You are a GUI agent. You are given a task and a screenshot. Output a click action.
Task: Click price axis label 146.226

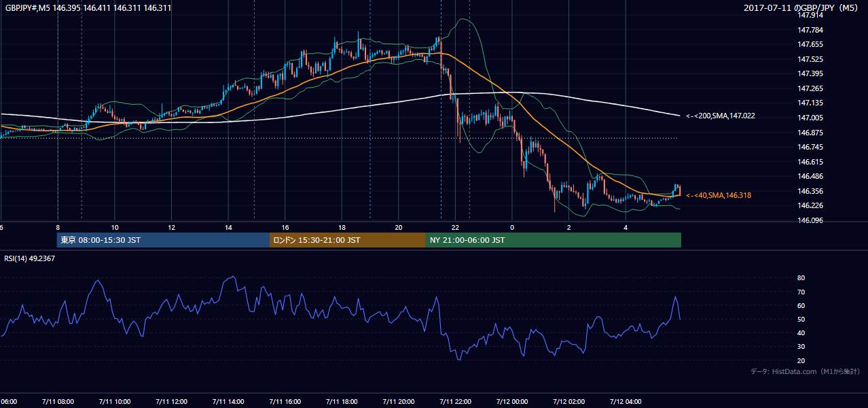tap(810, 205)
